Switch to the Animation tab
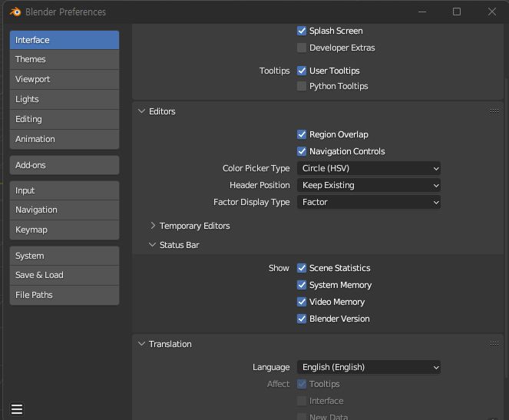The image size is (509, 420). (x=64, y=139)
